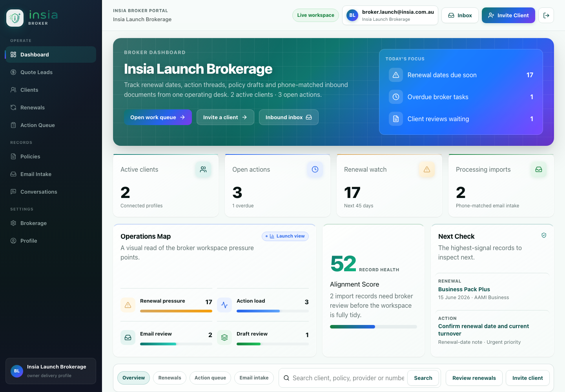The image size is (565, 392).
Task: Click the Draft review progress bar
Action: [x=273, y=344]
